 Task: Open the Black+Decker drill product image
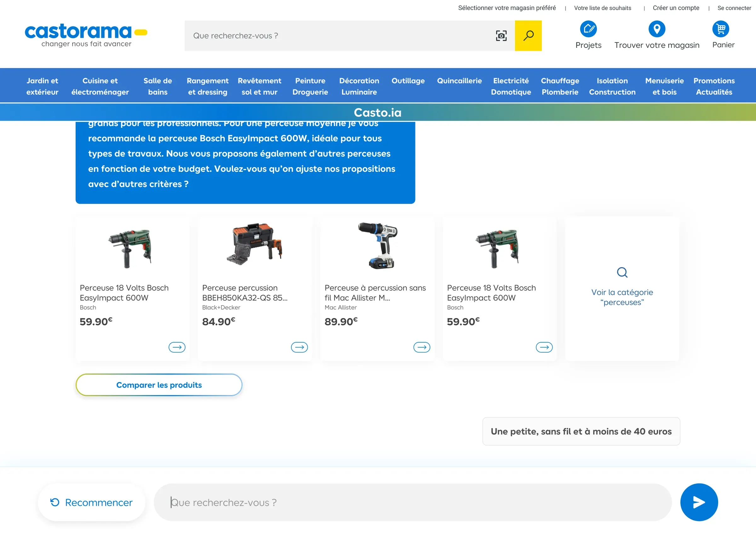coord(255,245)
